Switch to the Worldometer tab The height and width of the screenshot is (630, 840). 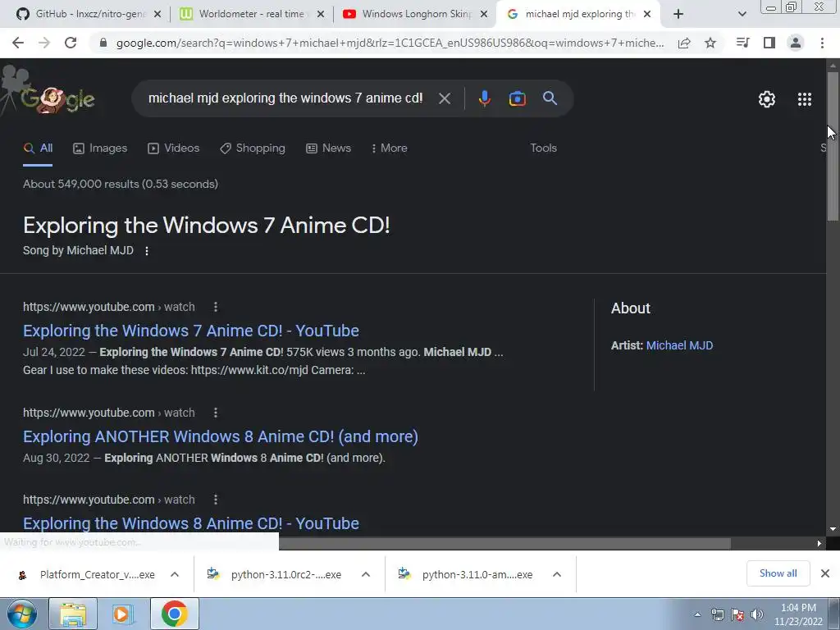point(251,15)
